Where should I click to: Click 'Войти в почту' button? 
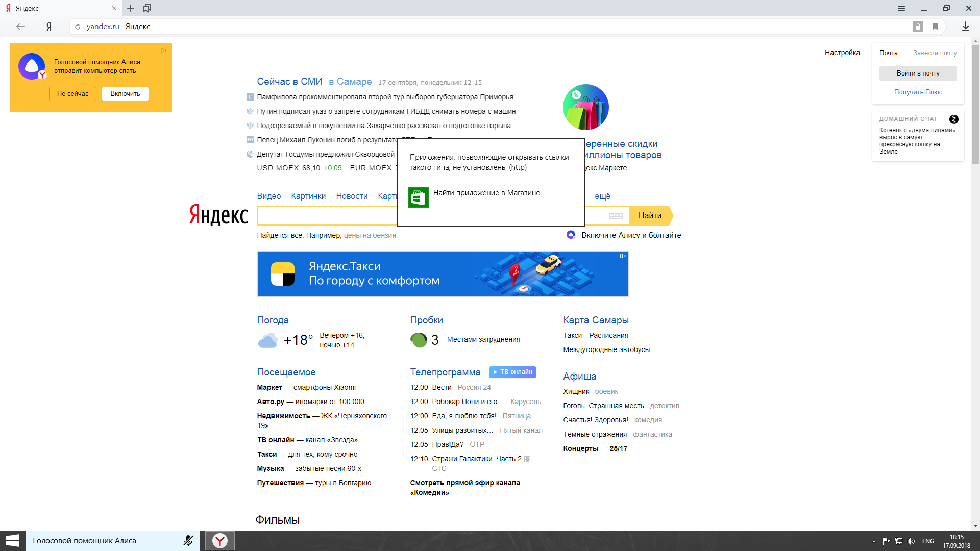pyautogui.click(x=918, y=73)
